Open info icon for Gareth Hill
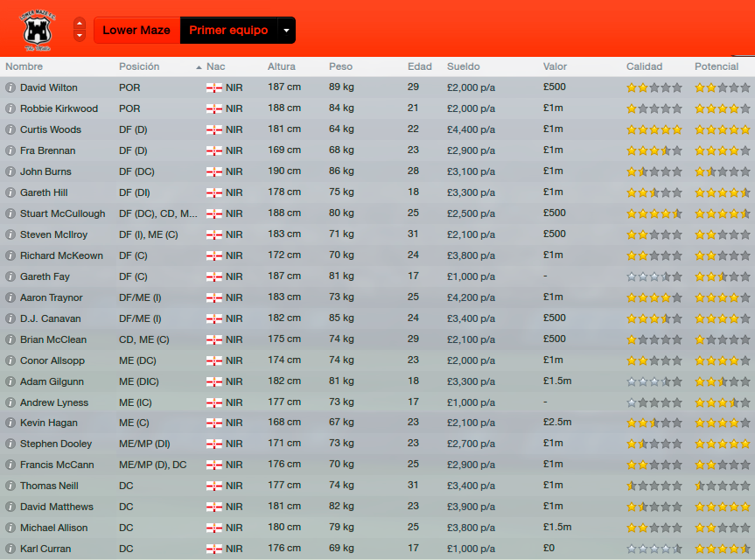This screenshot has width=755, height=560. [10, 192]
